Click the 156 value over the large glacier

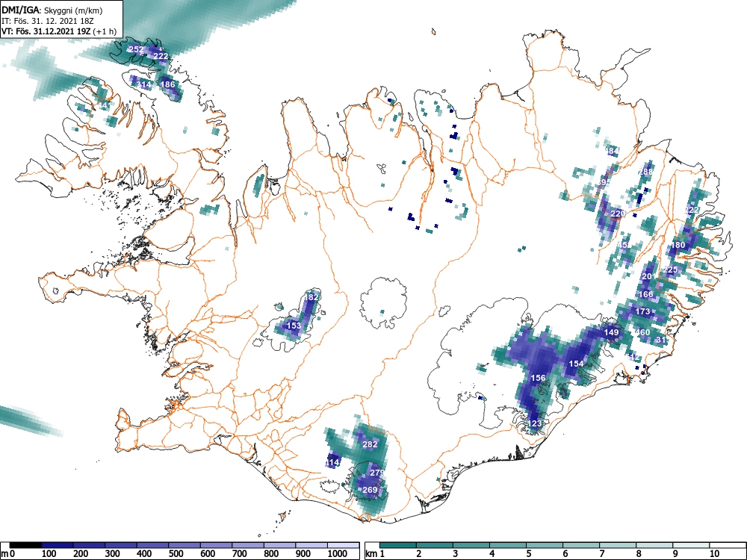tap(538, 378)
